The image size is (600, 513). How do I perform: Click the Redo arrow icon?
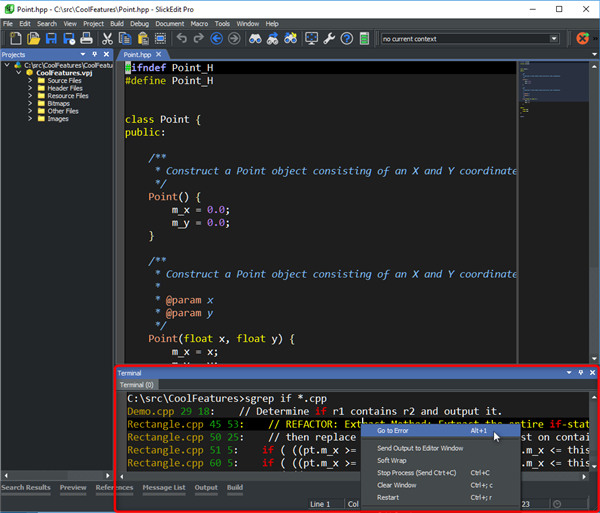click(199, 39)
